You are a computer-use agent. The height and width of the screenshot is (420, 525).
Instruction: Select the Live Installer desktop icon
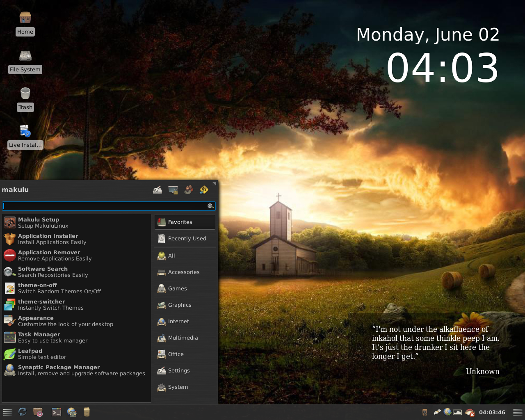pos(25,137)
